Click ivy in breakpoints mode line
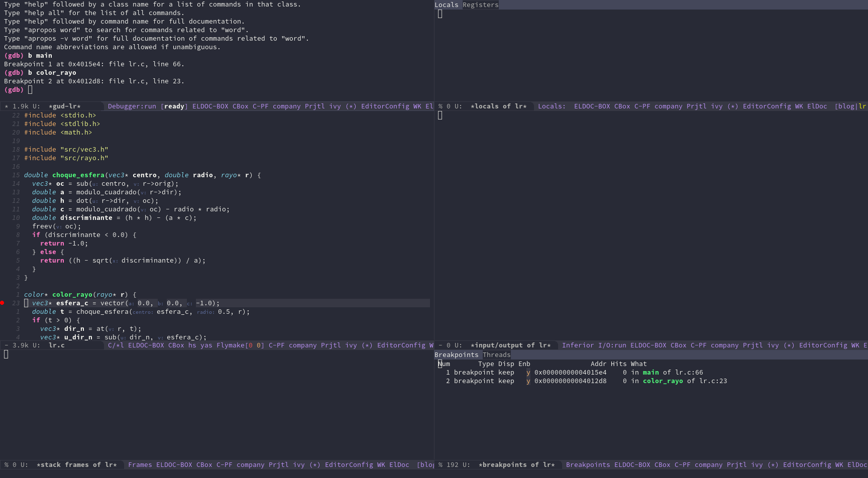The width and height of the screenshot is (868, 478). [x=757, y=465]
